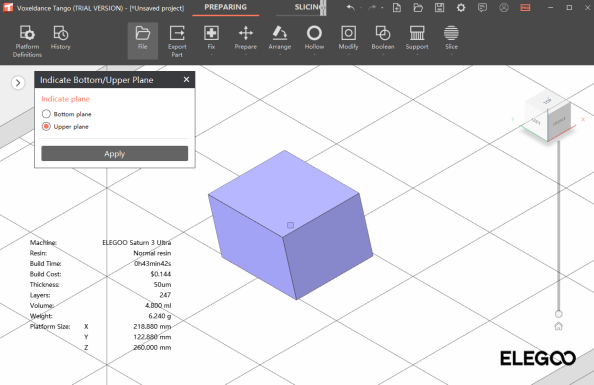This screenshot has height=385, width=594.
Task: Click the FRONT face of view cube
Action: (x=559, y=122)
